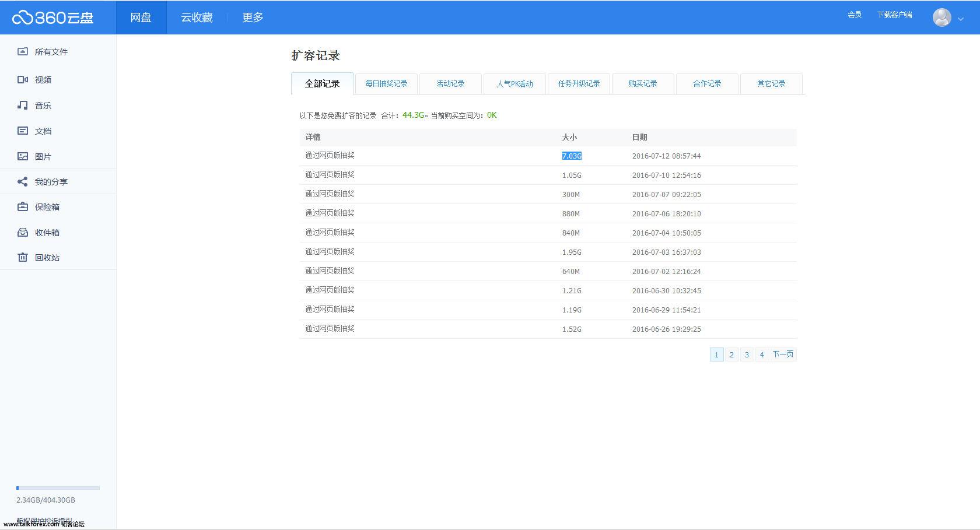Click the 1.21G size cell

coord(572,290)
